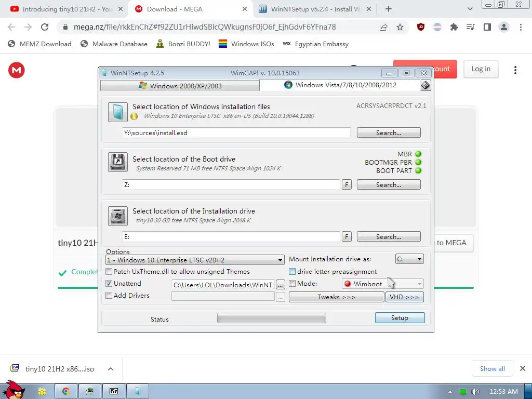Select the Windows Vista/7/8/10/2008/2012 tab
The width and height of the screenshot is (532, 399).
[x=340, y=85]
